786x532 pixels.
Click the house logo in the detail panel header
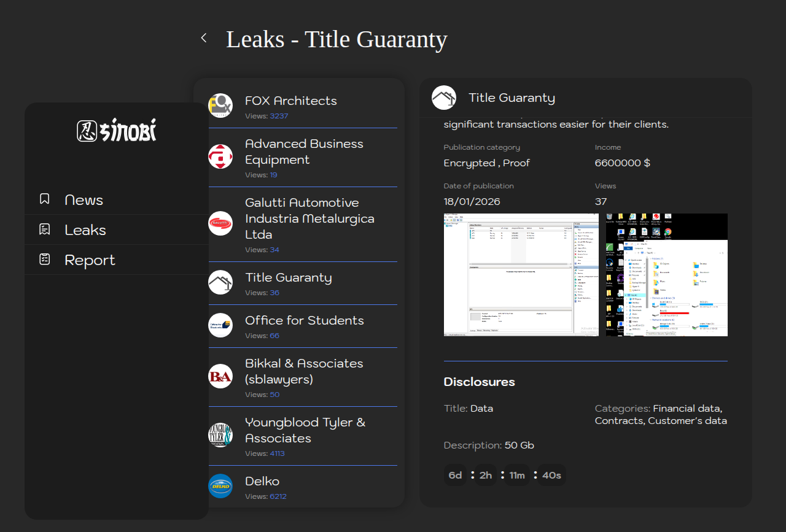tap(444, 98)
